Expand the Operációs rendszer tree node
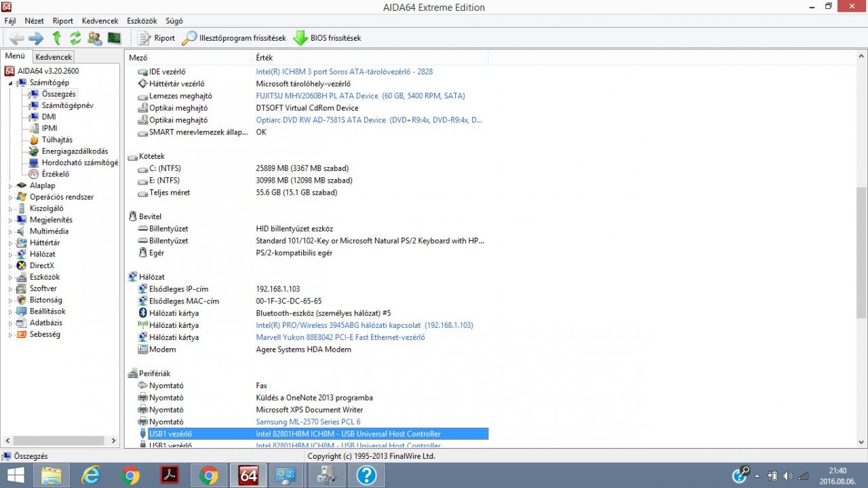The height and width of the screenshot is (488, 868). tap(10, 197)
